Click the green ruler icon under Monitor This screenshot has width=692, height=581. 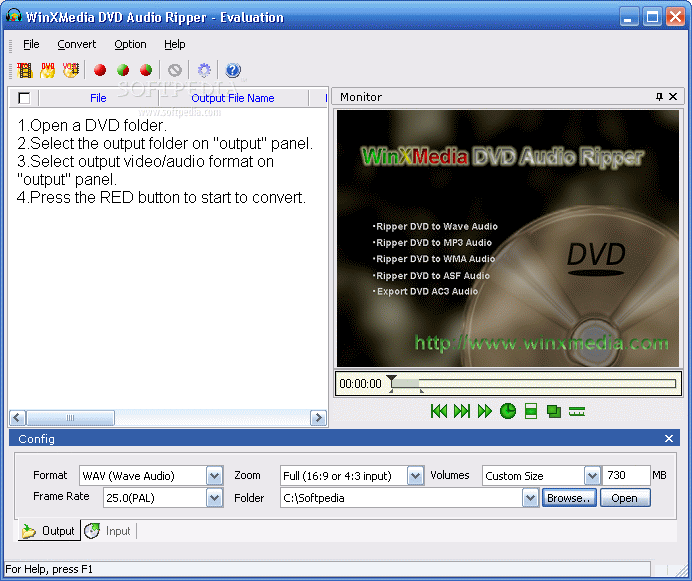(577, 411)
